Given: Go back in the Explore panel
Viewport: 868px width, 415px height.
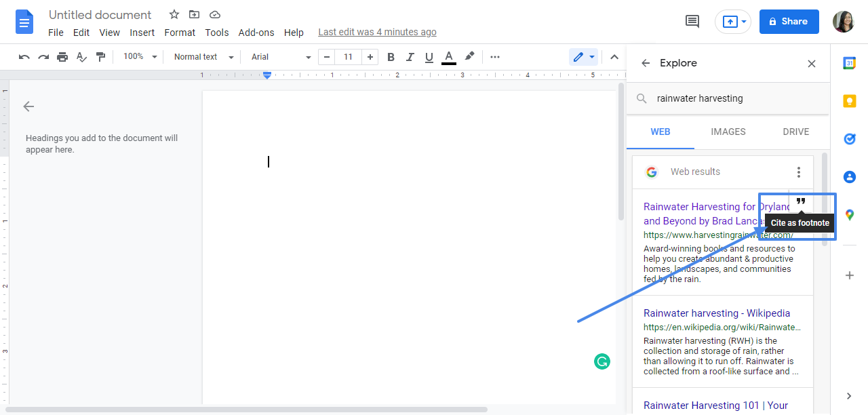Looking at the screenshot, I should click(x=646, y=63).
